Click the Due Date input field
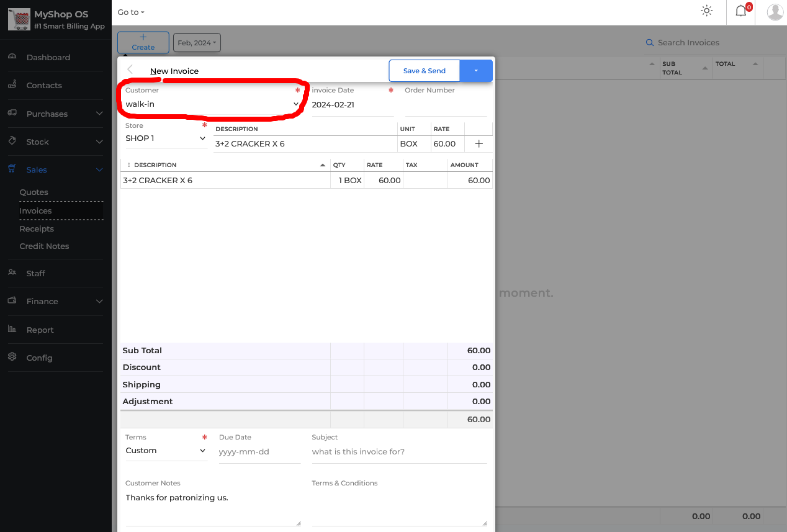Viewport: 787px width, 532px height. 259,452
